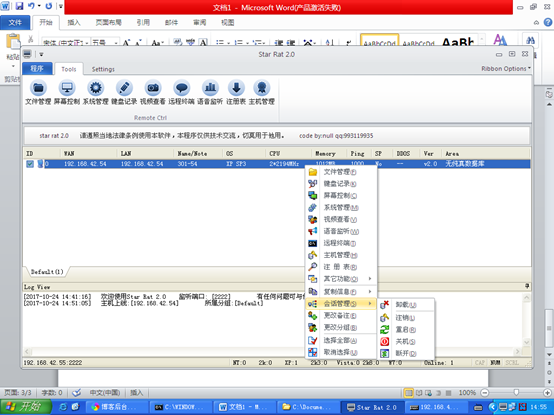The image size is (554, 415).
Task: Choose 文件管理 in the context menu
Action: [341, 172]
